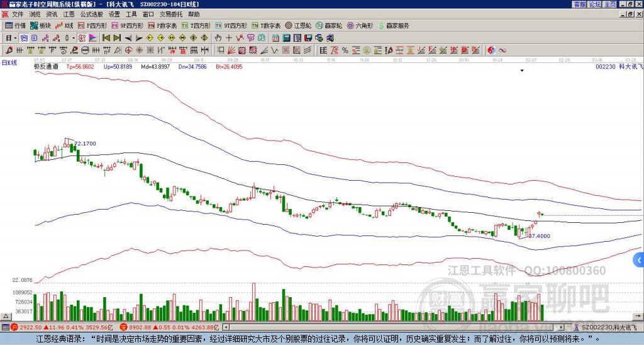The image size is (644, 345).
Task: Open the T数字表 tool
Action: tap(266, 26)
